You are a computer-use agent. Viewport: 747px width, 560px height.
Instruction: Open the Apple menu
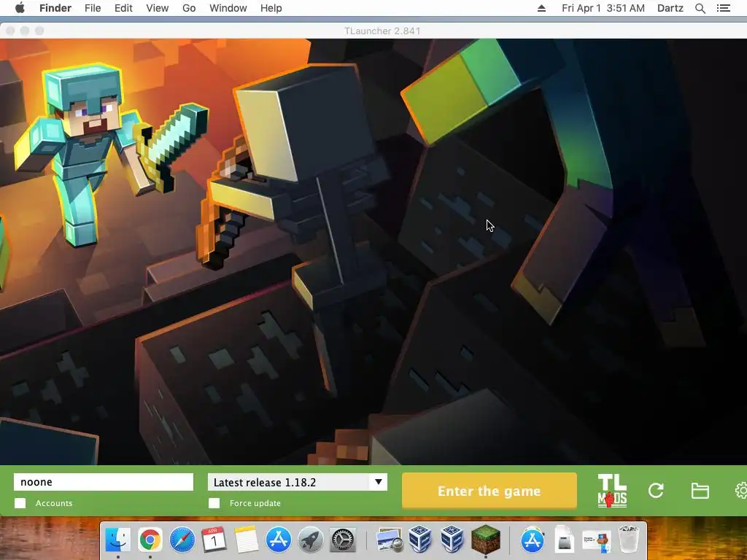[x=20, y=8]
